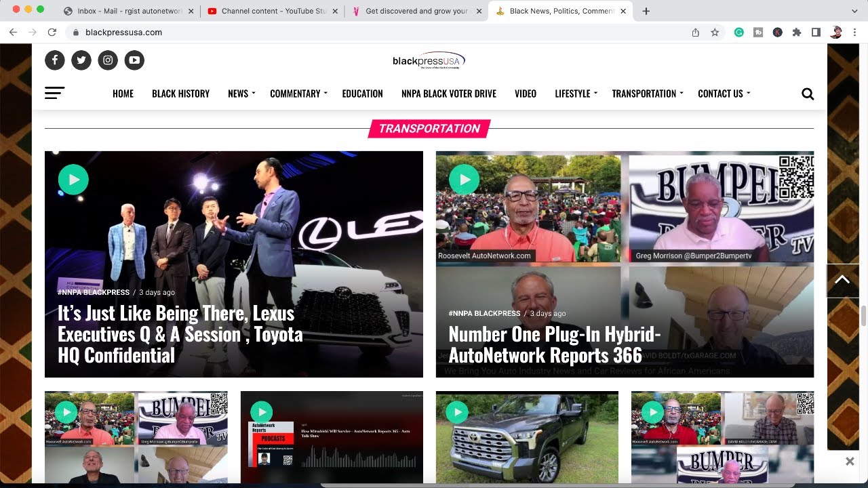Go to Black History menu item
868x488 pixels.
point(180,94)
